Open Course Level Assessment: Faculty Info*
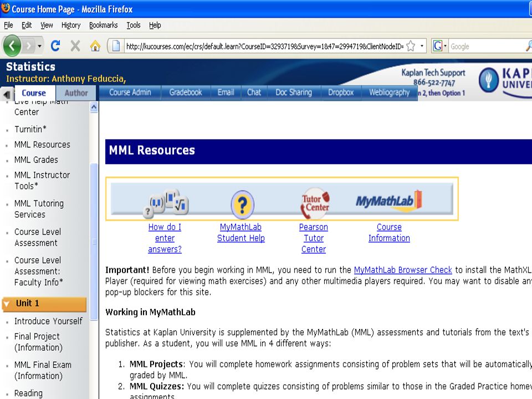Screen dimensions: 532x399 [x=38, y=272]
